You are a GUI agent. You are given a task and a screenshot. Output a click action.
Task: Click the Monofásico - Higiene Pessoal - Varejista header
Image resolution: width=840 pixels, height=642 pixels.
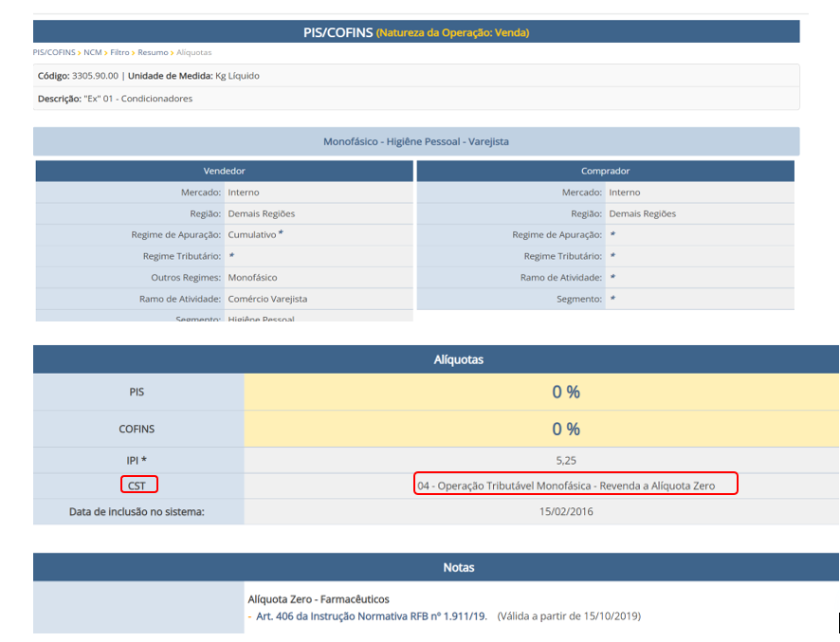pos(416,141)
